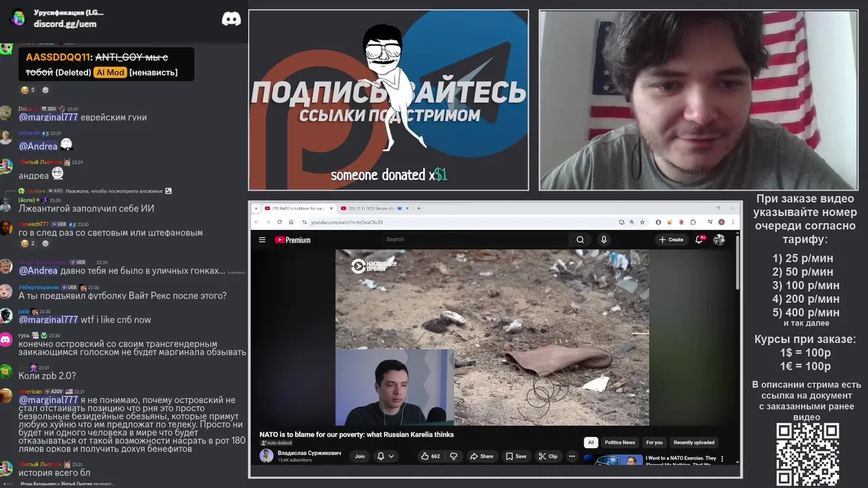
Task: Select the All filter chip
Action: point(591,443)
